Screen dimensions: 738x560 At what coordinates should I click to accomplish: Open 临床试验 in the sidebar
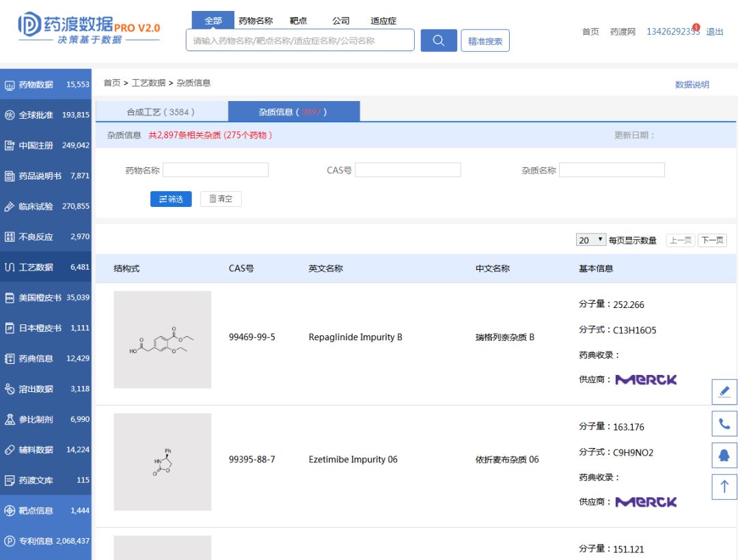(x=45, y=206)
